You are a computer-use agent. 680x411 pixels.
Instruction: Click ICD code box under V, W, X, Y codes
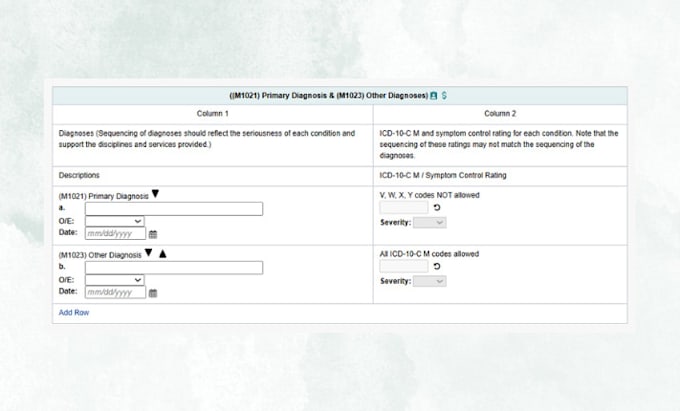[404, 207]
